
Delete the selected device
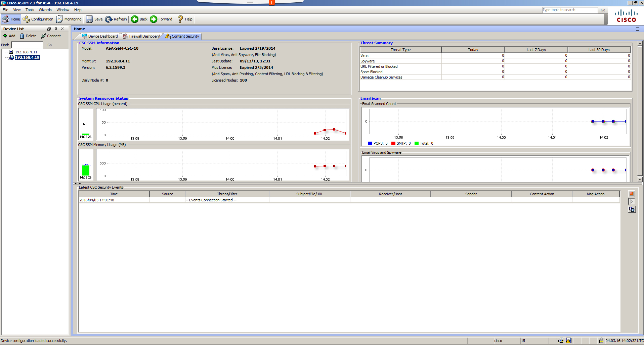pos(28,36)
